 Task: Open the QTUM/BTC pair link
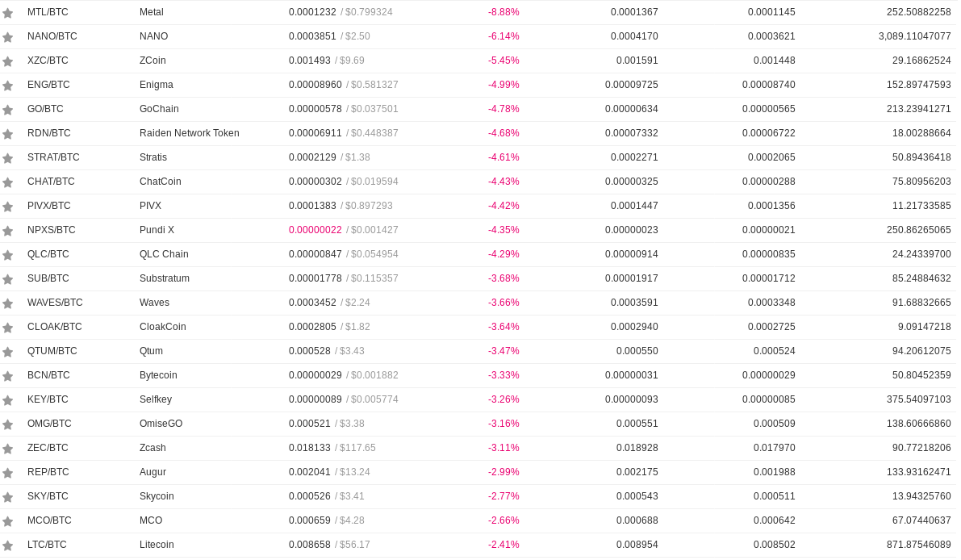point(52,351)
